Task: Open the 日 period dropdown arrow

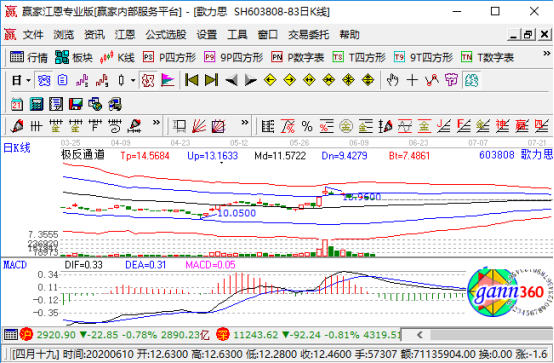Action: (x=28, y=81)
